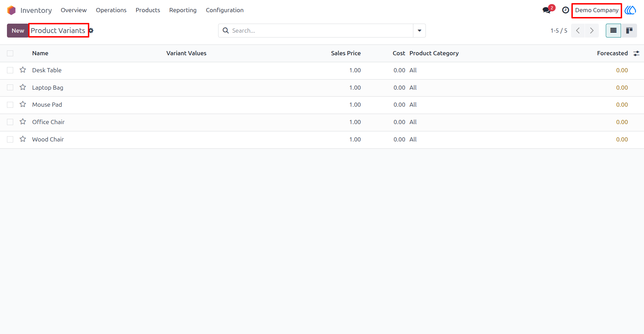Open the gear actions menu beside Product Variants
Image resolution: width=644 pixels, height=334 pixels.
(x=91, y=31)
